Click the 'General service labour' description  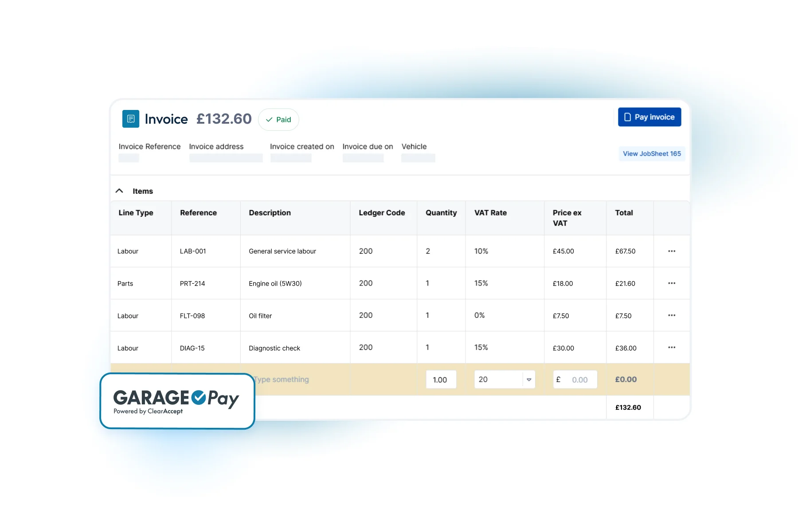282,251
